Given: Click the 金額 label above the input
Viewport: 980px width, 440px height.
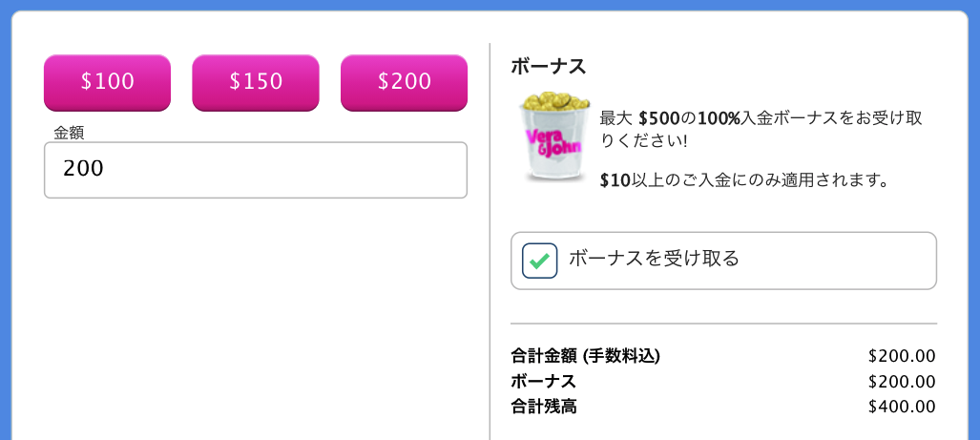Looking at the screenshot, I should [69, 133].
